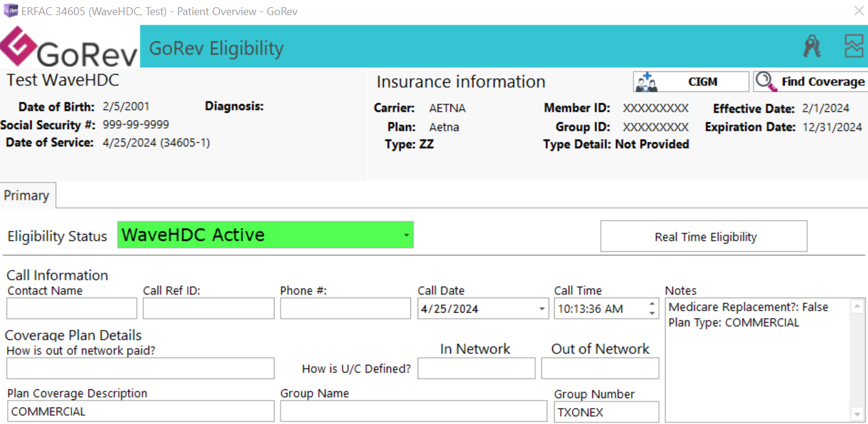Click the "Call Information" section heading
The image size is (868, 424).
[58, 275]
